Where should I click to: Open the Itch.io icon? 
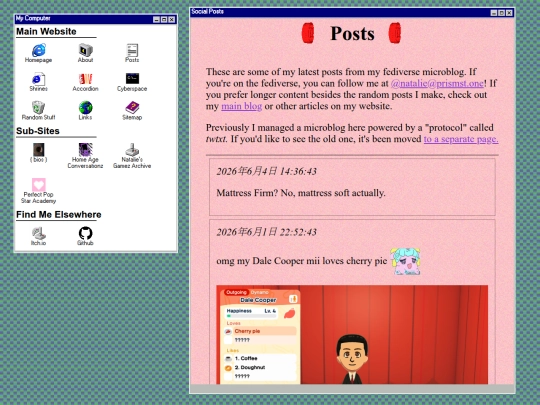click(39, 236)
